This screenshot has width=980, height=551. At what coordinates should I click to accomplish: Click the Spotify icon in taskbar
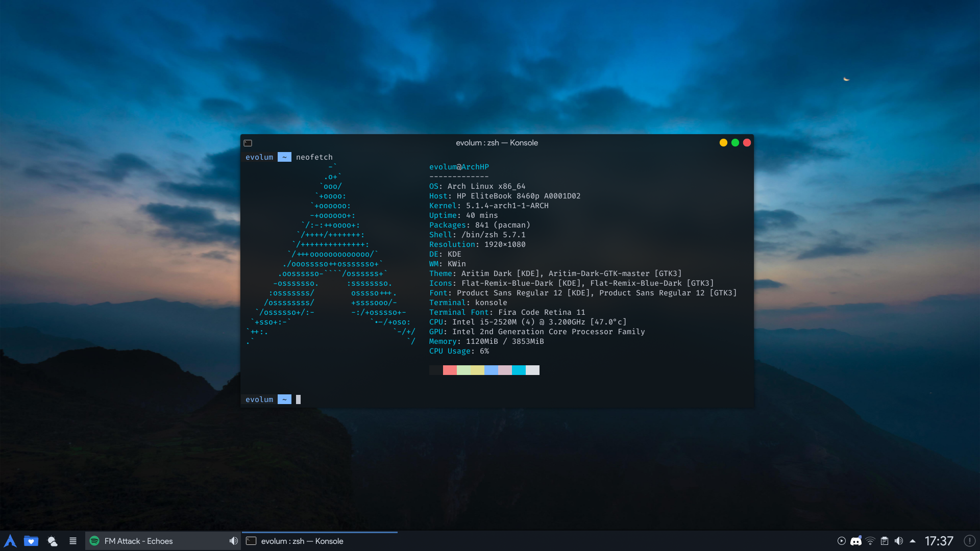click(94, 541)
